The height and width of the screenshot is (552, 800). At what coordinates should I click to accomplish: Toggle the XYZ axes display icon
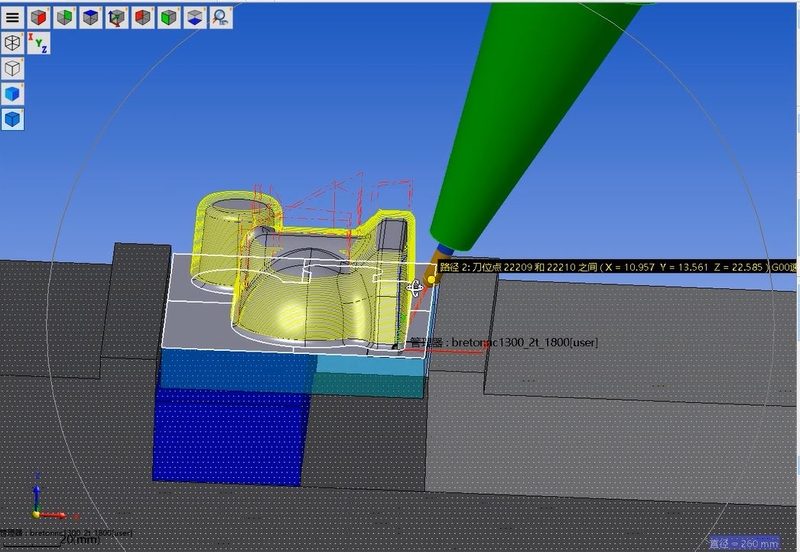point(39,43)
